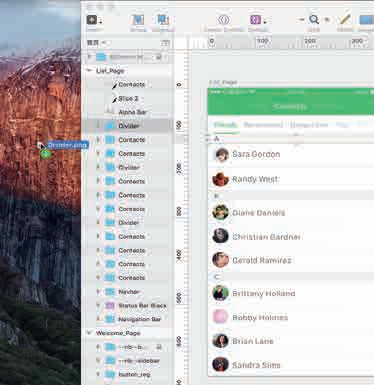Toggle the pages list panel icon
The height and width of the screenshot is (385, 374).
(165, 43)
